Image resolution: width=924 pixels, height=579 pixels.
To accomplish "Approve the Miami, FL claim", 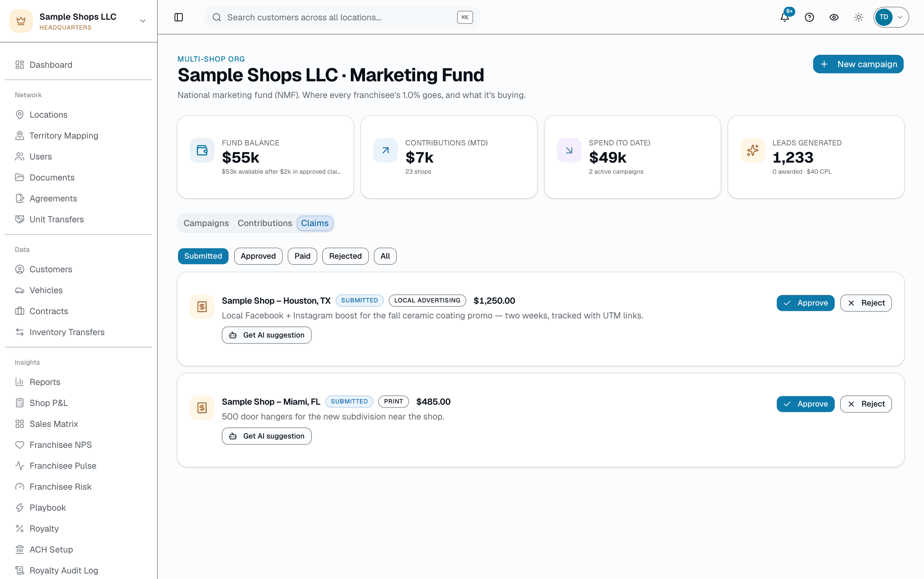I will (805, 404).
